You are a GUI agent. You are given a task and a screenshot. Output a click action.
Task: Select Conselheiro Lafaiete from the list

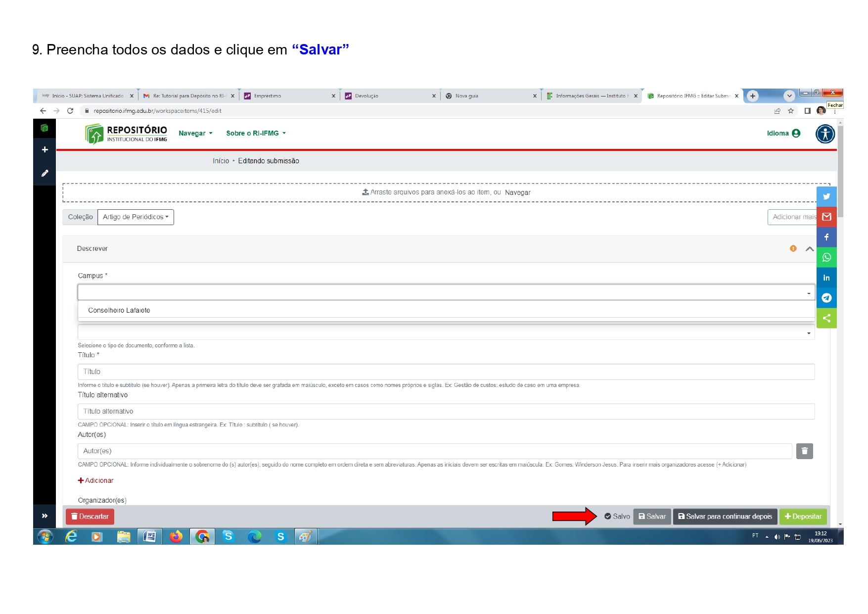click(x=119, y=310)
